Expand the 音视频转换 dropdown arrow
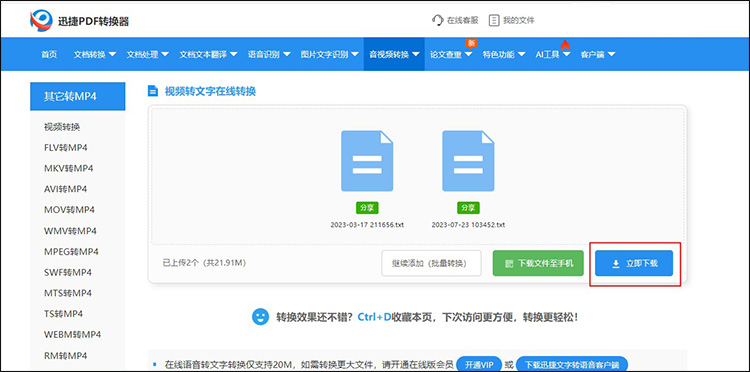Screen dimensions: 750x372 [x=416, y=55]
